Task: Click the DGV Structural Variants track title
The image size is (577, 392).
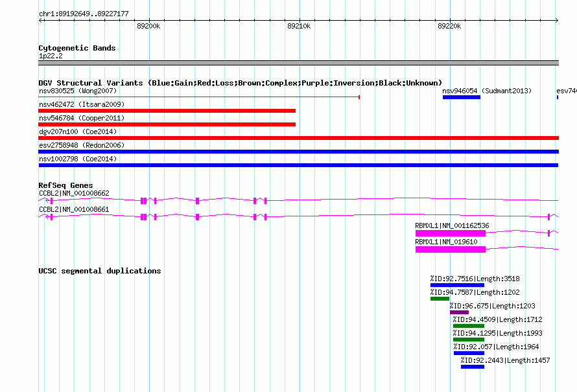Action: click(x=240, y=83)
